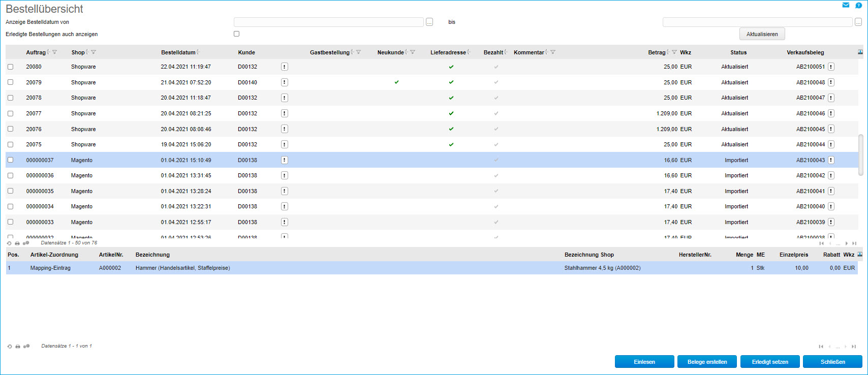Open the help question mark icon
868x375 pixels.
tap(859, 5)
